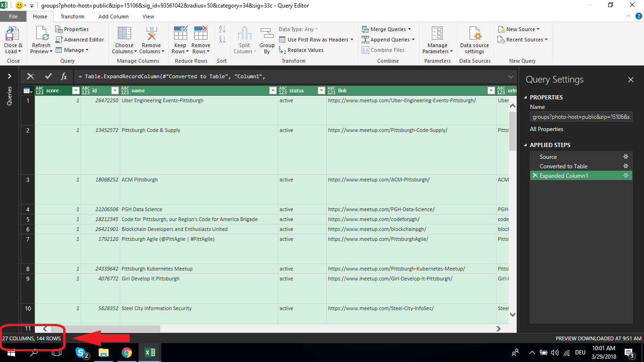Viewport: 644px width, 362px height.
Task: Edit settings gear for Source step
Action: [626, 156]
